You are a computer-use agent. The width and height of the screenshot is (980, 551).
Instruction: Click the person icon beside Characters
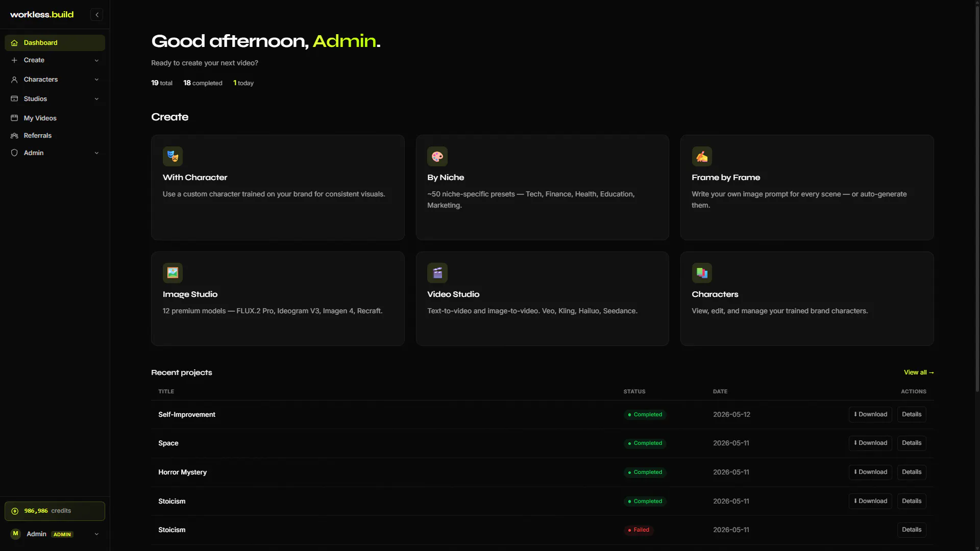click(14, 80)
